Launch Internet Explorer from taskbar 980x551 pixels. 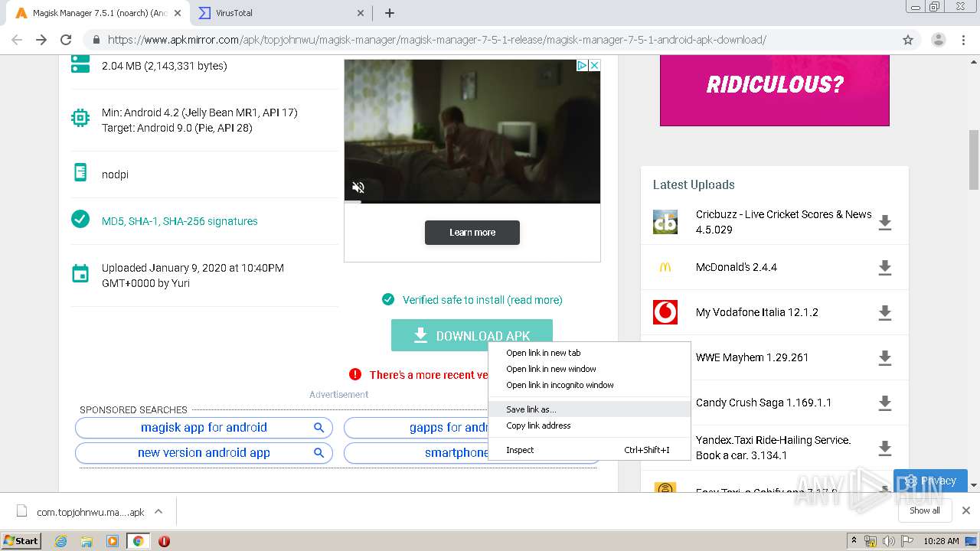[60, 541]
